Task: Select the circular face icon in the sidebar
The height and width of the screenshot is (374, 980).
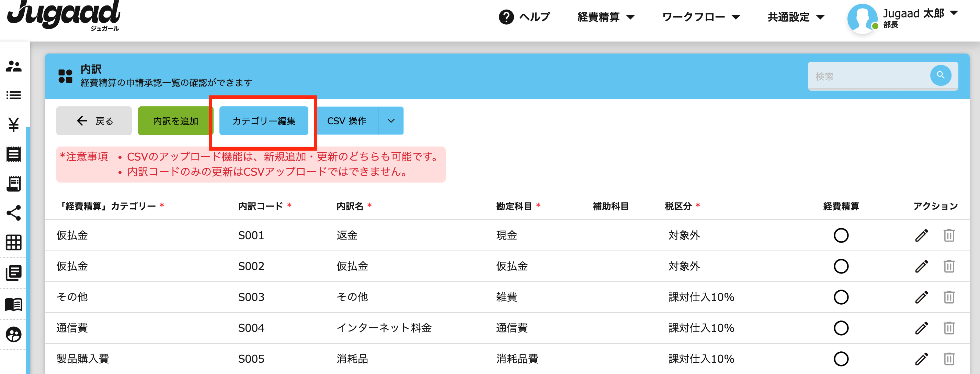Action: [x=14, y=335]
